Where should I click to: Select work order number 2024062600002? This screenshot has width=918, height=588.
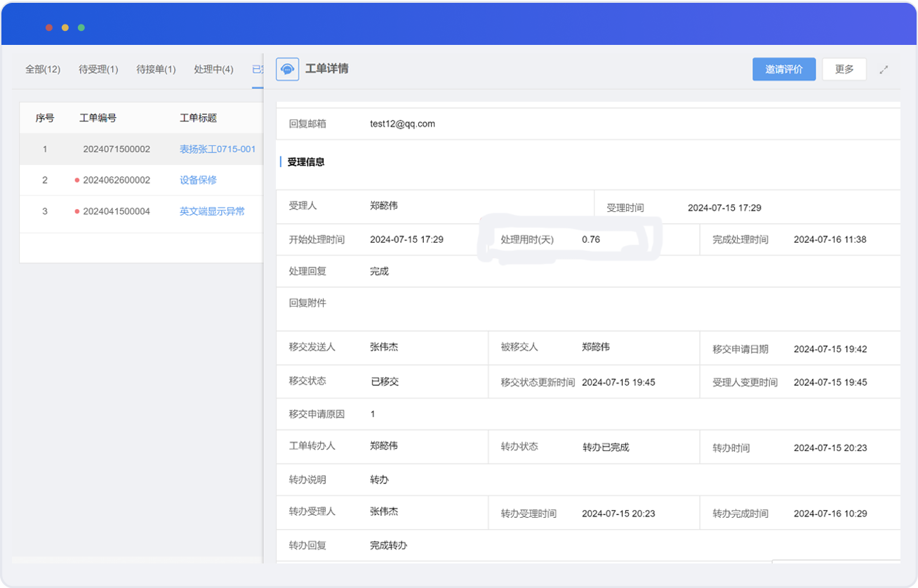[x=117, y=180]
